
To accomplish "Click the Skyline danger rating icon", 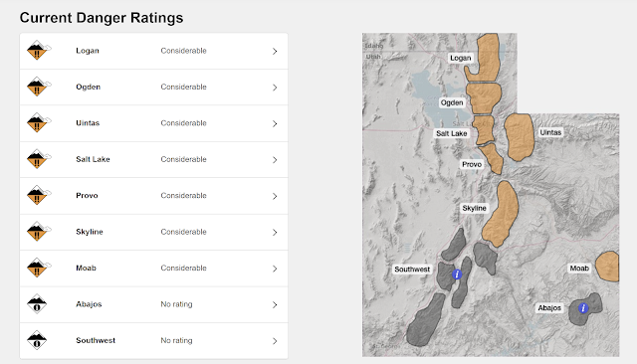I will (x=39, y=232).
